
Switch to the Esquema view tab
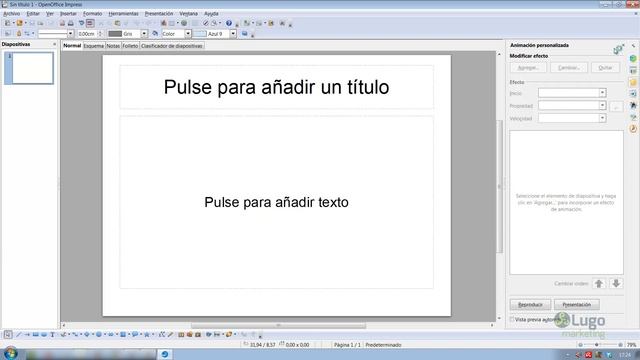(93, 46)
